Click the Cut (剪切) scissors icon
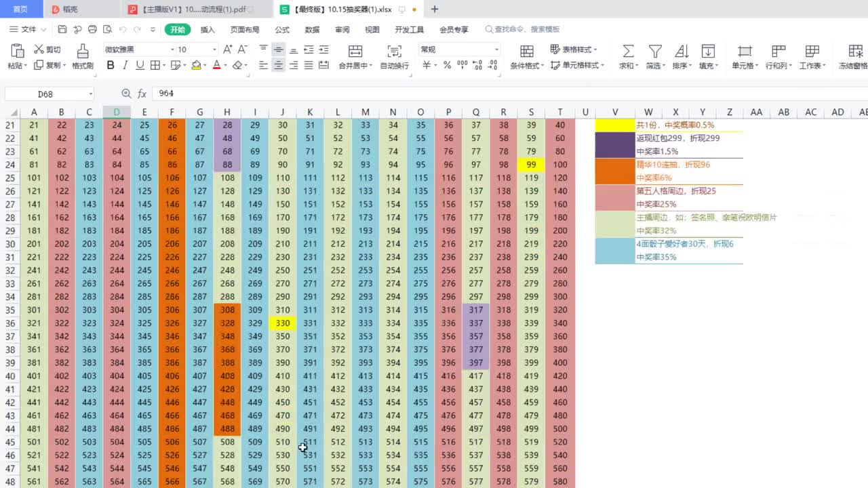This screenshot has height=488, width=868. click(x=39, y=49)
